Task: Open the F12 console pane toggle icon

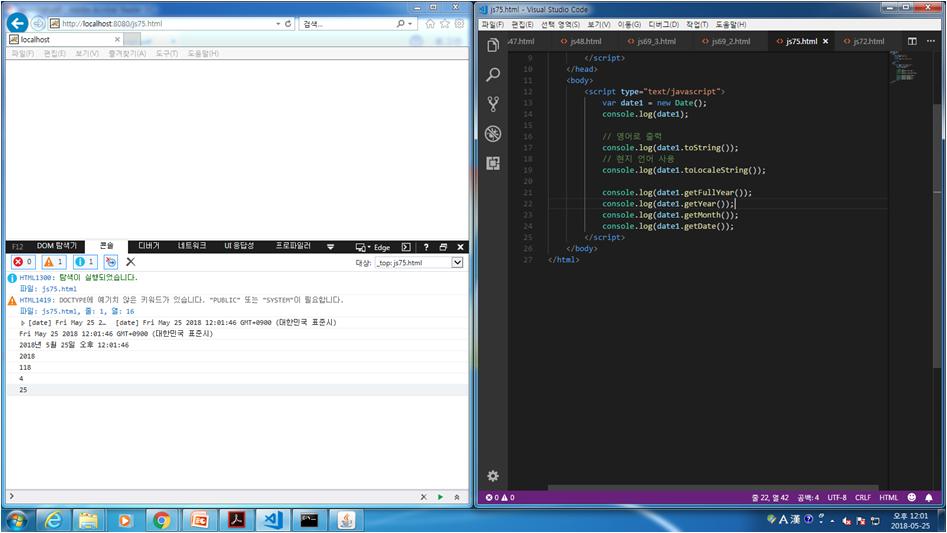Action: pyautogui.click(x=406, y=247)
